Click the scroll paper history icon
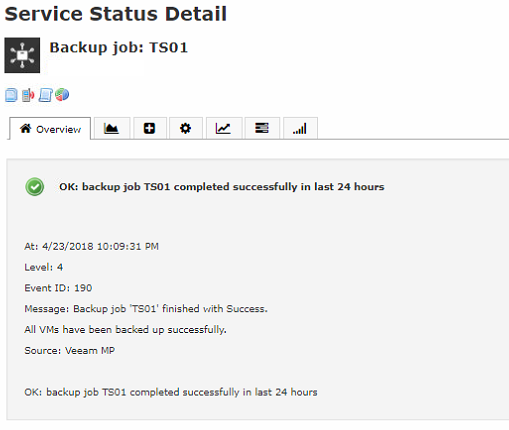Screen dimensions: 509x430 pos(45,95)
